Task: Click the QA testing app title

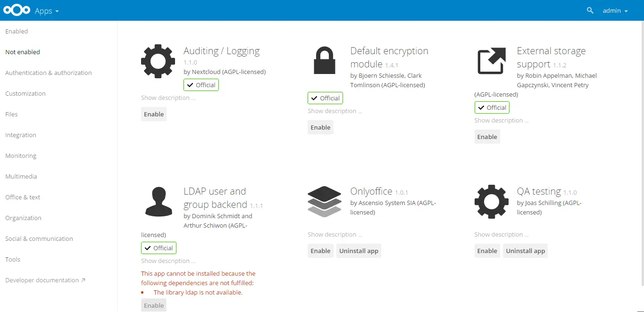Action: (539, 191)
